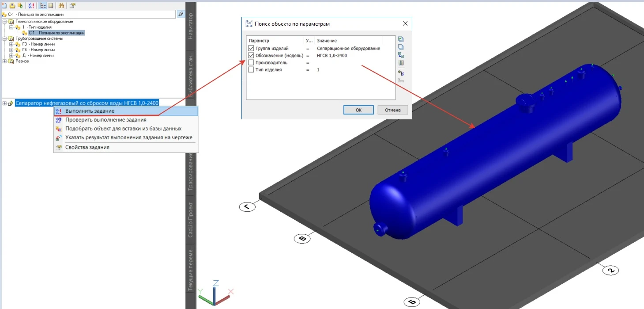Expand the 'Разное' folder node
The image size is (644, 309).
point(4,61)
